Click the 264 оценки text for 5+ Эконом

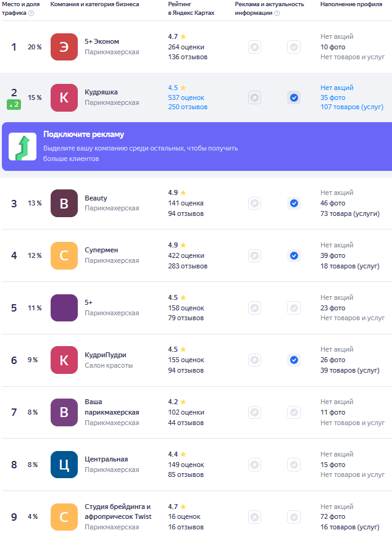[x=186, y=47]
